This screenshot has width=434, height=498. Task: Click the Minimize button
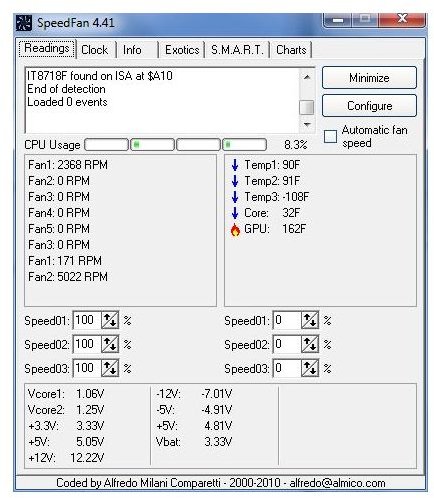[369, 78]
